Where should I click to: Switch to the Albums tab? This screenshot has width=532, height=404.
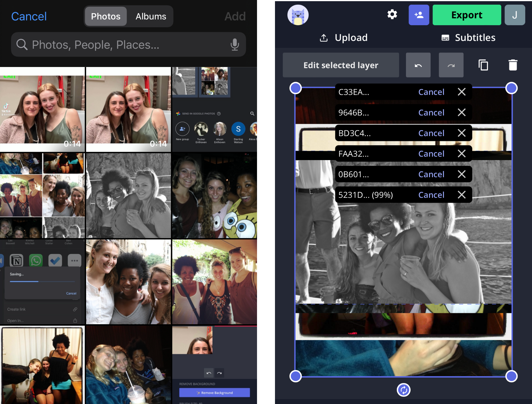click(x=151, y=17)
